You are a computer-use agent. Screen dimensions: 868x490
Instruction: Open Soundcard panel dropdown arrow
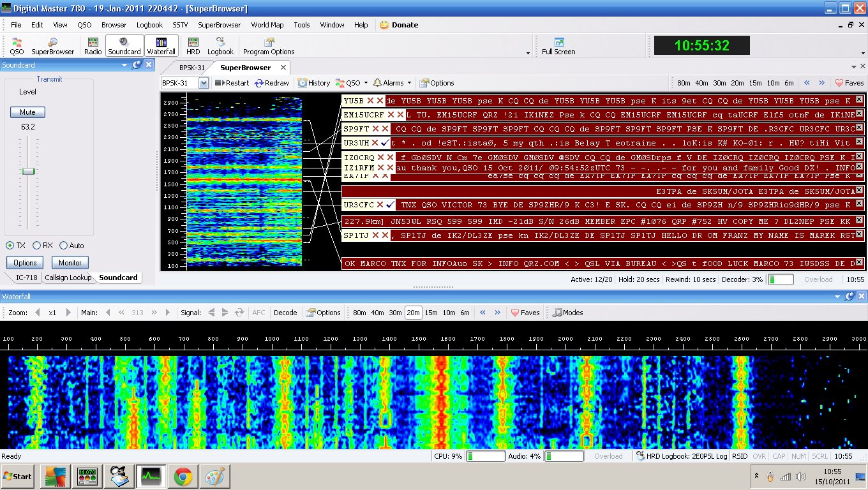click(124, 65)
